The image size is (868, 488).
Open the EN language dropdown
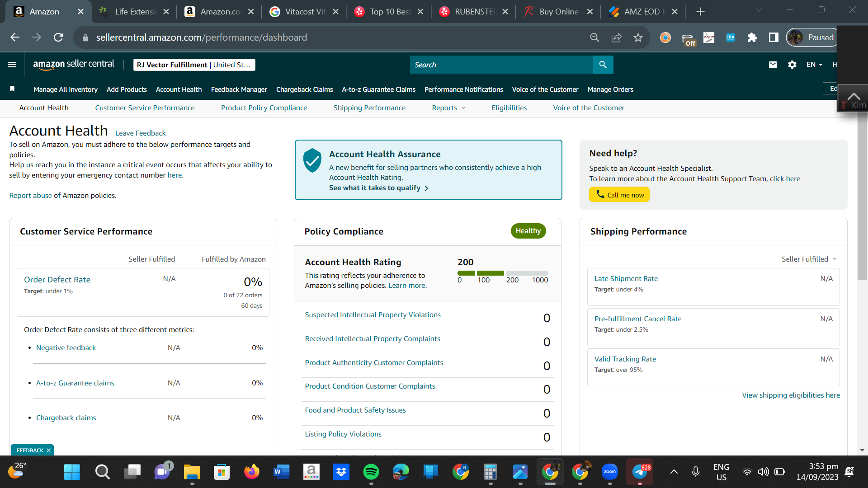tap(815, 65)
